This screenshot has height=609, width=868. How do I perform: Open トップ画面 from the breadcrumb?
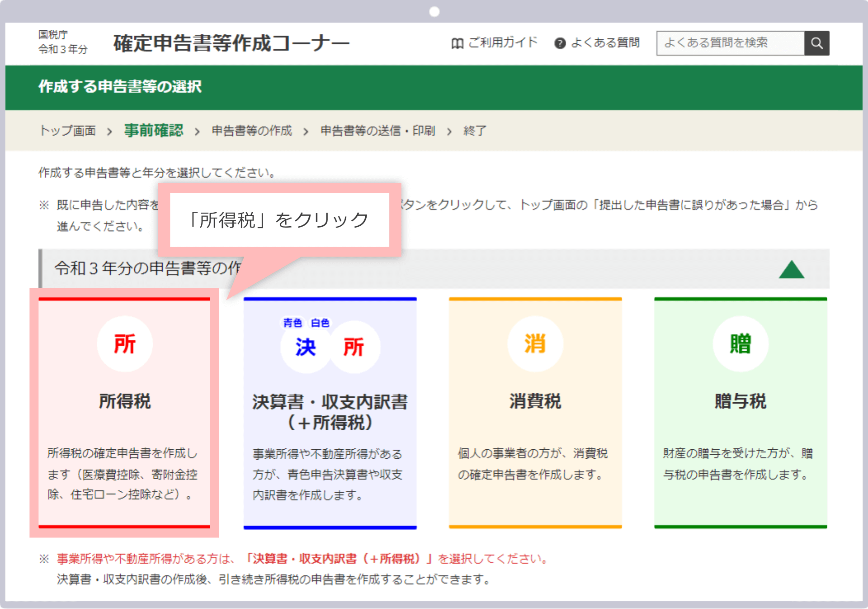[68, 131]
